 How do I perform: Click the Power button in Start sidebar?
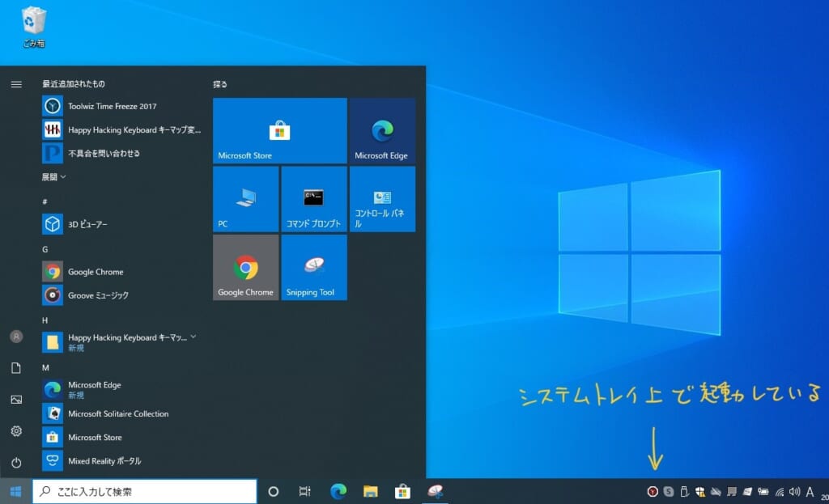pos(16,463)
